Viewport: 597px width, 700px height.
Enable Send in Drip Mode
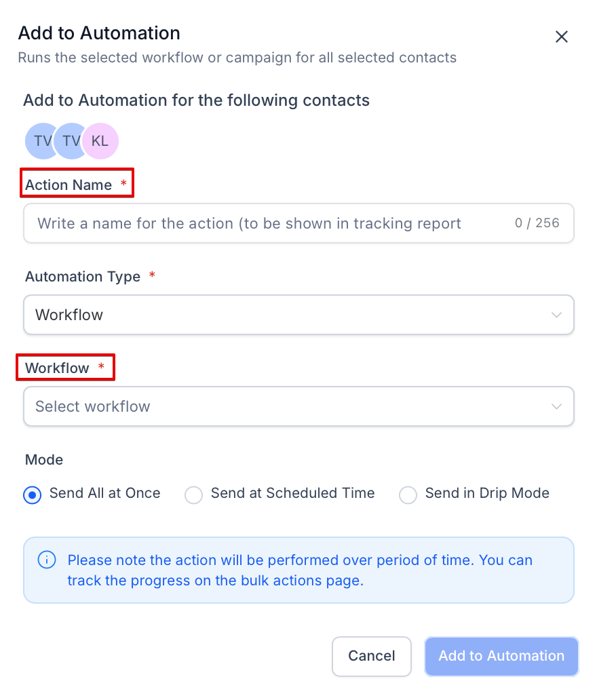(408, 494)
